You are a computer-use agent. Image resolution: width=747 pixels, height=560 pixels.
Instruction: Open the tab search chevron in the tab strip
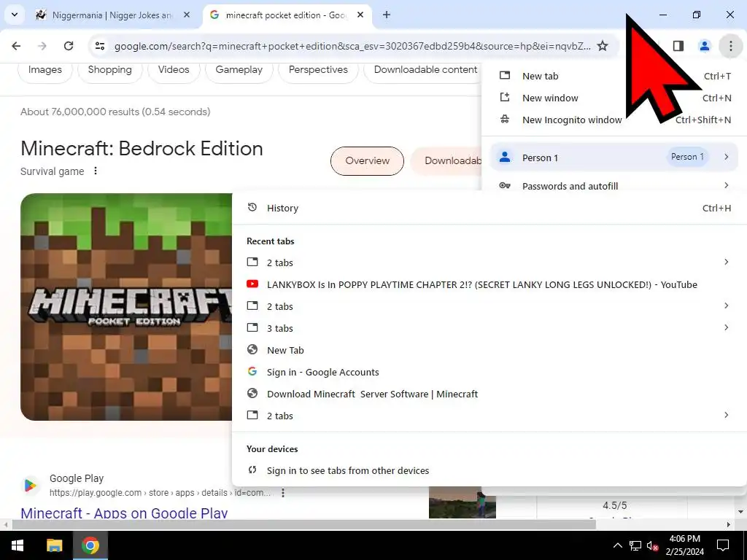(15, 15)
